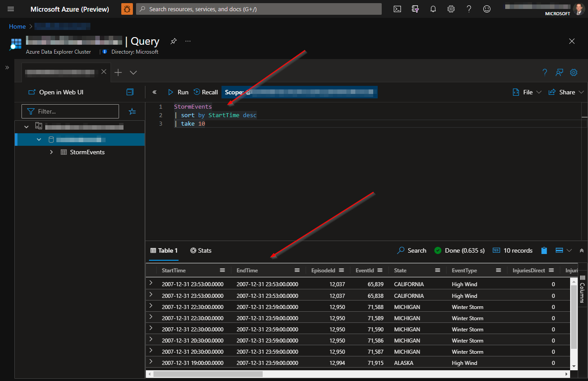
Task: Open query editor settings gear
Action: tap(574, 72)
